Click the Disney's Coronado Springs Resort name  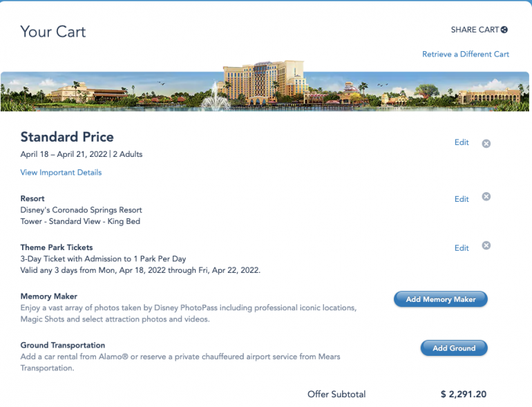point(81,210)
